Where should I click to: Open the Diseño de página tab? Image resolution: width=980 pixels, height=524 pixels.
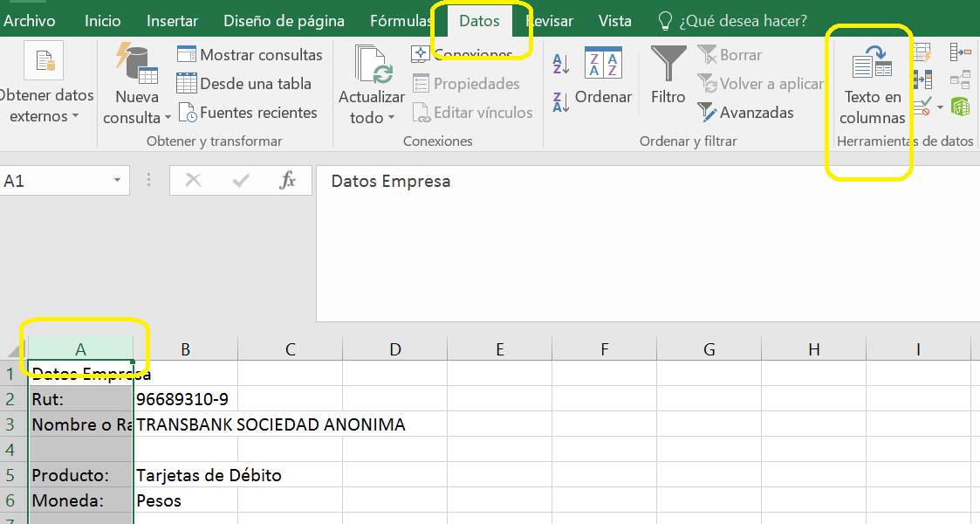284,21
